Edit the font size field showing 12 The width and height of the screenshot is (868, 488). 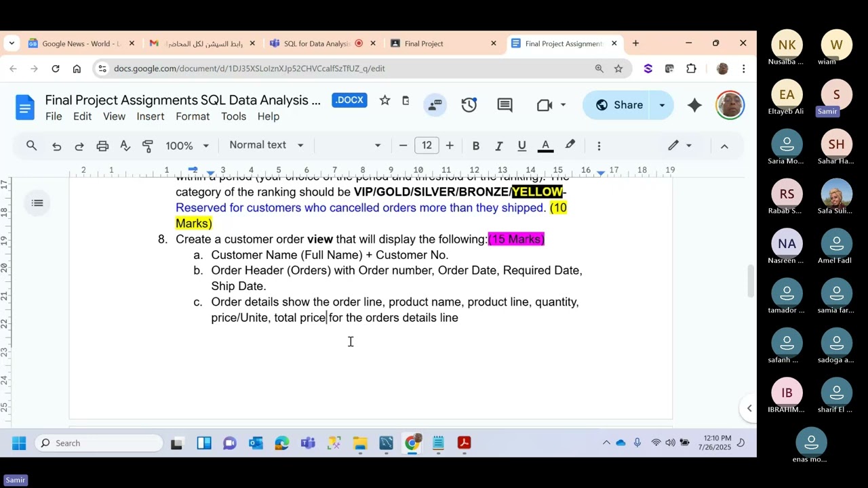(427, 146)
